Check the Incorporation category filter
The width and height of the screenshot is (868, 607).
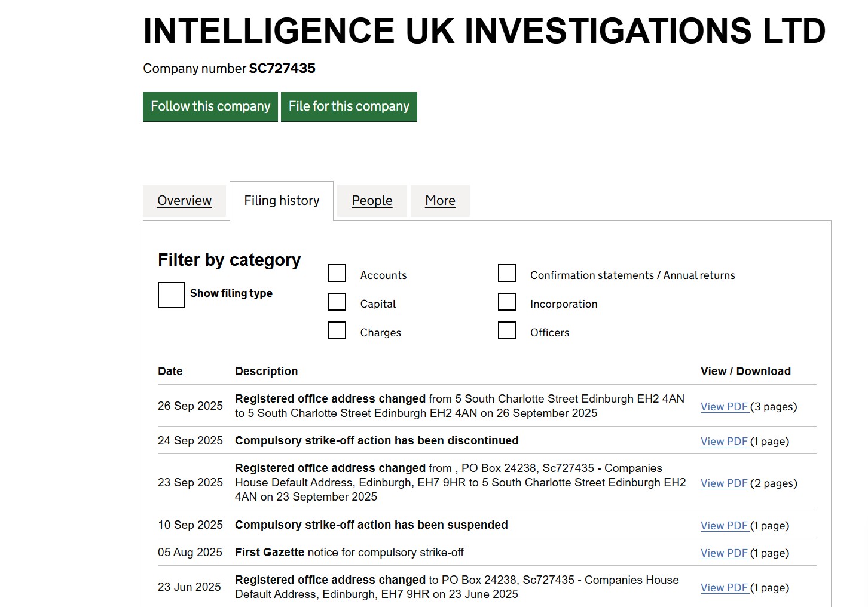[x=506, y=301]
